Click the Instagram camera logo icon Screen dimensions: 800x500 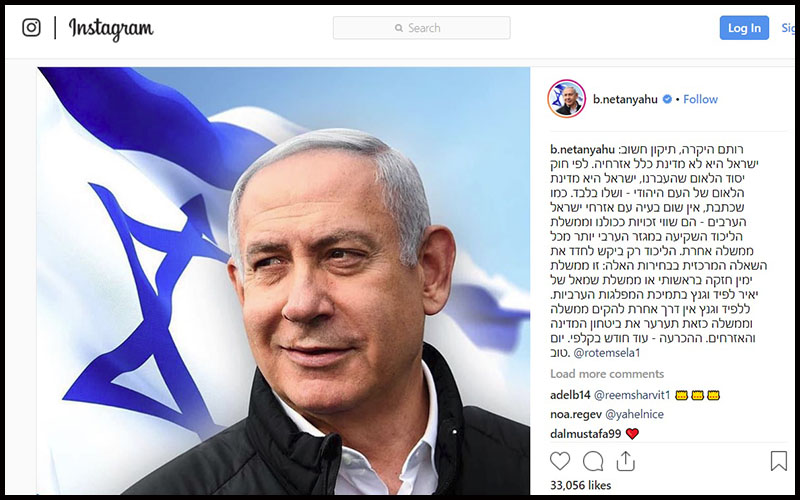tap(31, 28)
